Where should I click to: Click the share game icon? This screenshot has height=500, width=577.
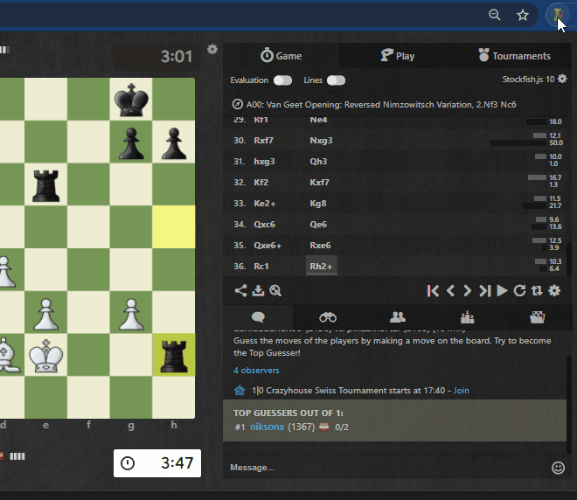tap(240, 291)
